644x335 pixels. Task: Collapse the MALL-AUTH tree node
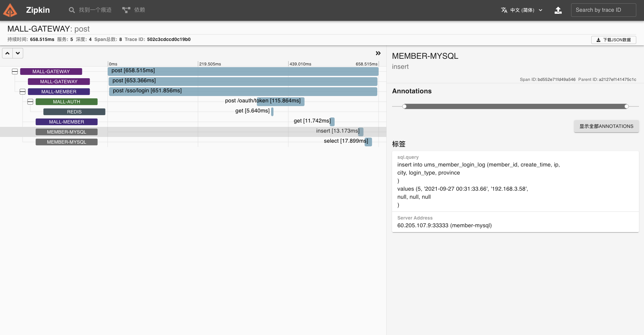30,102
